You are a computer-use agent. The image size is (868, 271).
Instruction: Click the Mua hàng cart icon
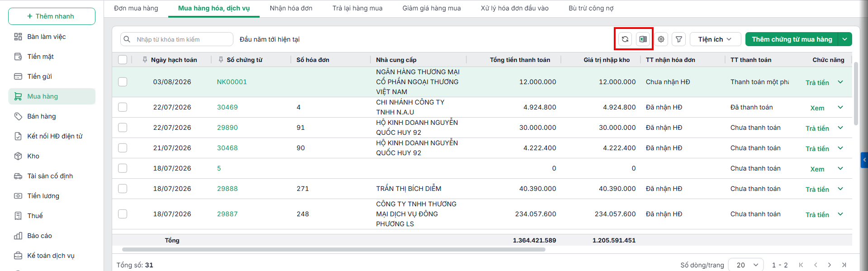(18, 96)
